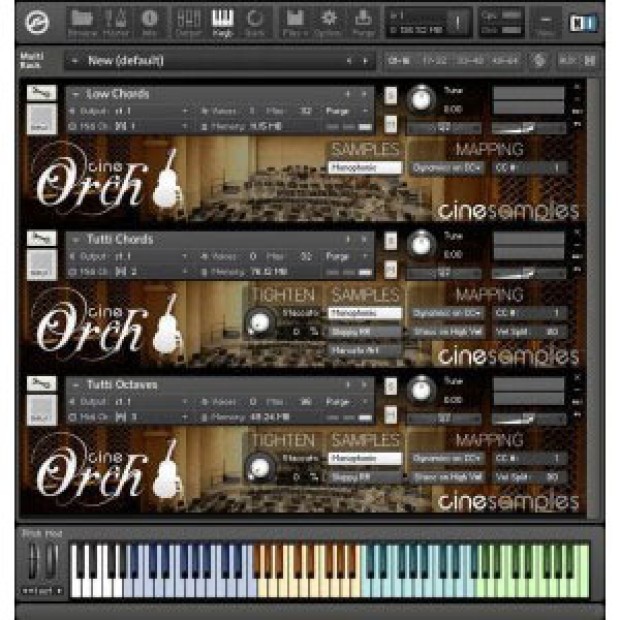Open the Output mixer section
Viewport: 620px width, 620px height.
[189, 23]
